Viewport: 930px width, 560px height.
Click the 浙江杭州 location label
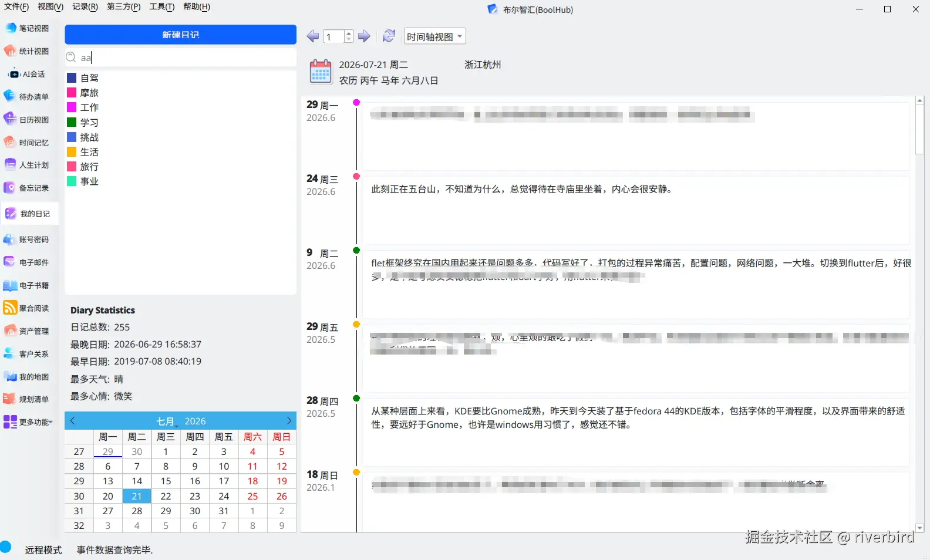(x=483, y=65)
